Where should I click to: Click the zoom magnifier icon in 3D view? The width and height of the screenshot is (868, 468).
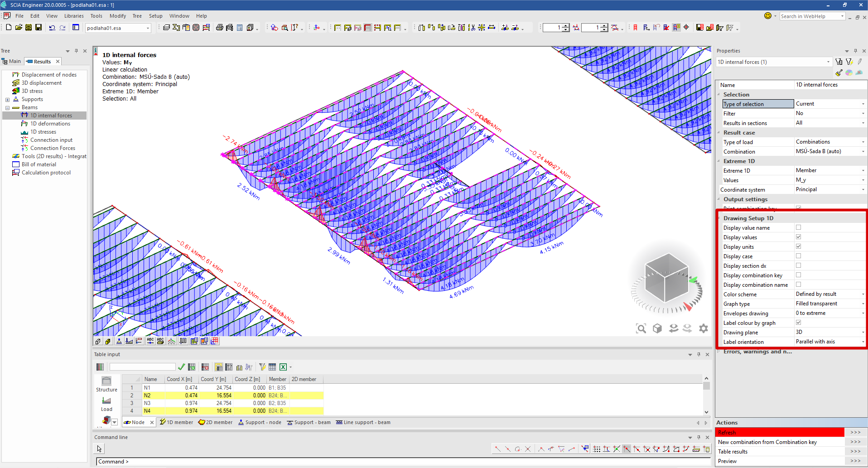click(641, 328)
